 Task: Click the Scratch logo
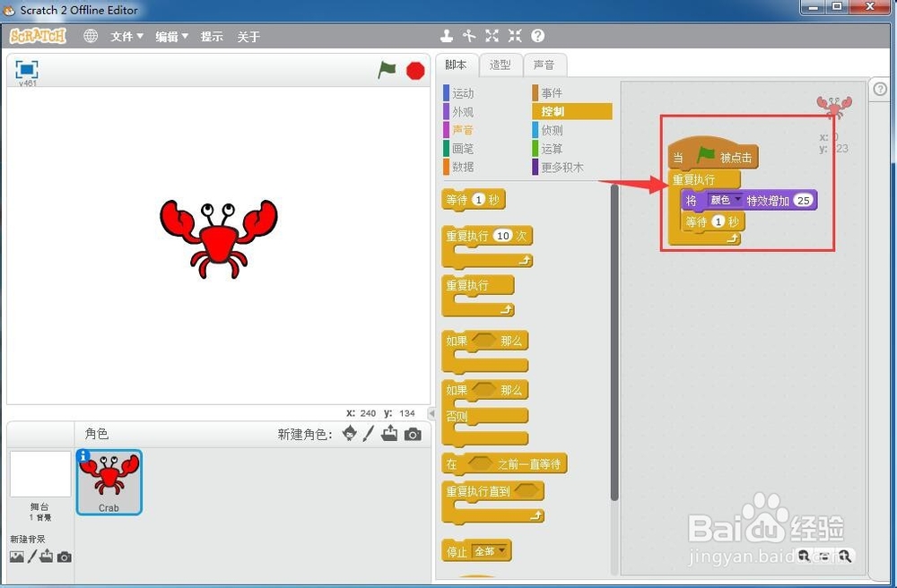pyautogui.click(x=38, y=36)
